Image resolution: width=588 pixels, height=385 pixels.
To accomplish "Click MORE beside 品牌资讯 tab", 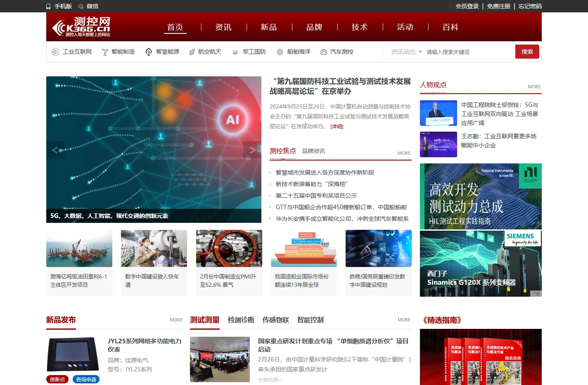I will coord(404,153).
